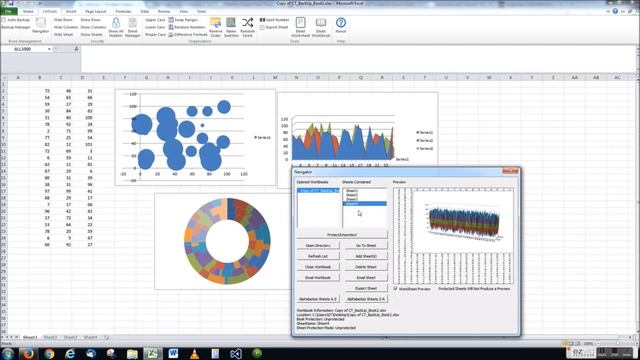Screen dimensions: 640x360
Task: Select Sheet4 in Sheets Contained list
Action: point(365,203)
